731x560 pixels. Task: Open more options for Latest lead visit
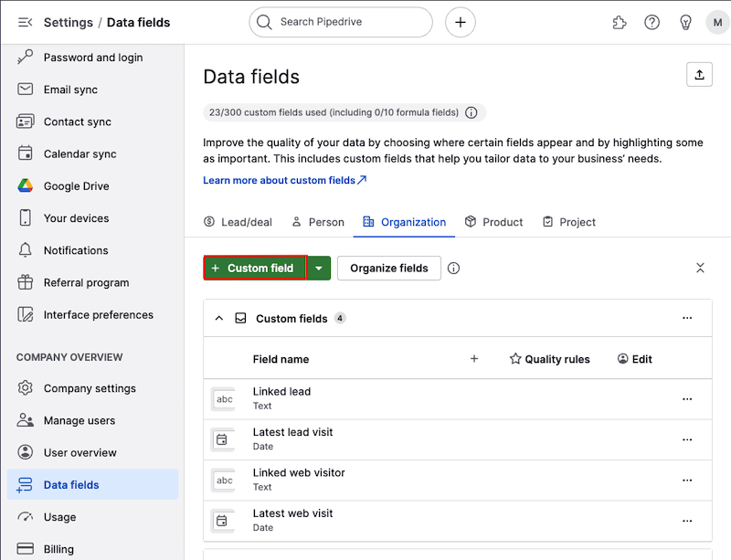click(x=687, y=439)
